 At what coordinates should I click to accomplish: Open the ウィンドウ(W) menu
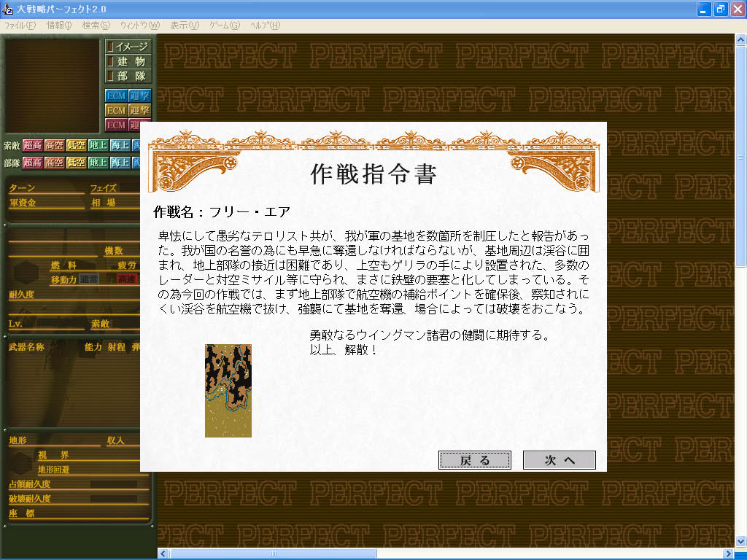point(139,26)
